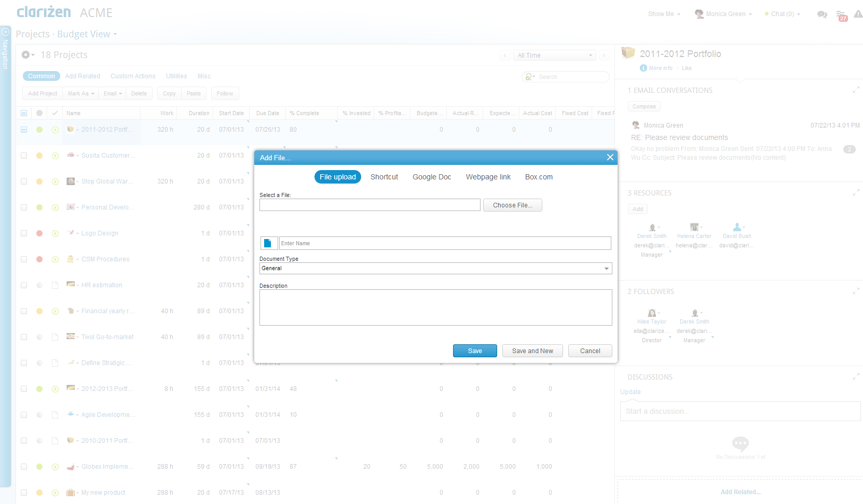This screenshot has width=863, height=504.
Task: Click the alert triangle icon in header
Action: pos(858,15)
